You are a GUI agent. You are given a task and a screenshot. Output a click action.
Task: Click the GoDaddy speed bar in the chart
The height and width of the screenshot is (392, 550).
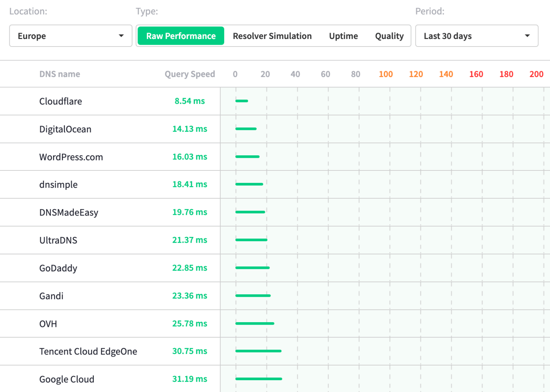point(252,268)
